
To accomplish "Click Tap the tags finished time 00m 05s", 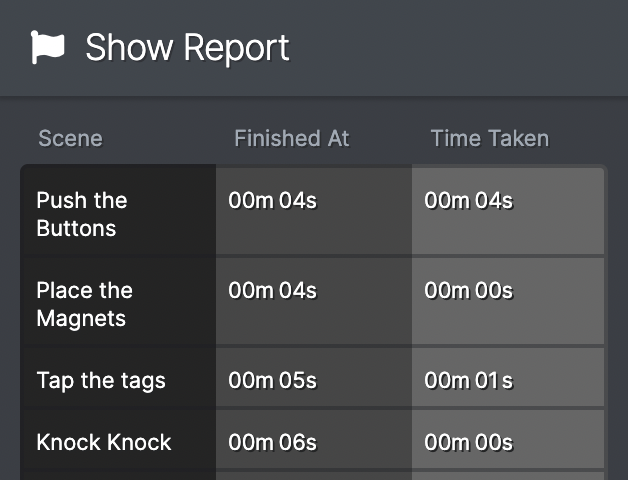I will click(x=272, y=381).
